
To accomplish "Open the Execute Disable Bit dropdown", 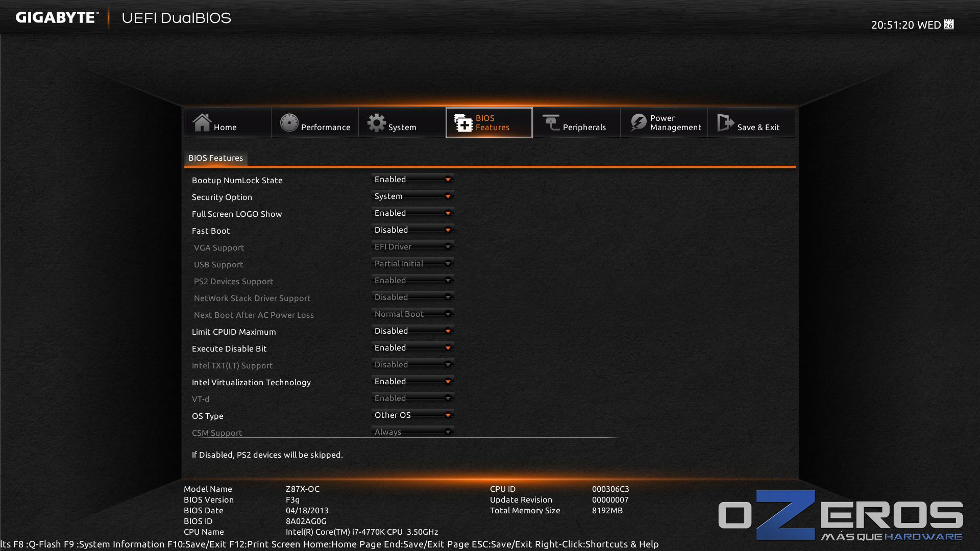I will tap(412, 348).
